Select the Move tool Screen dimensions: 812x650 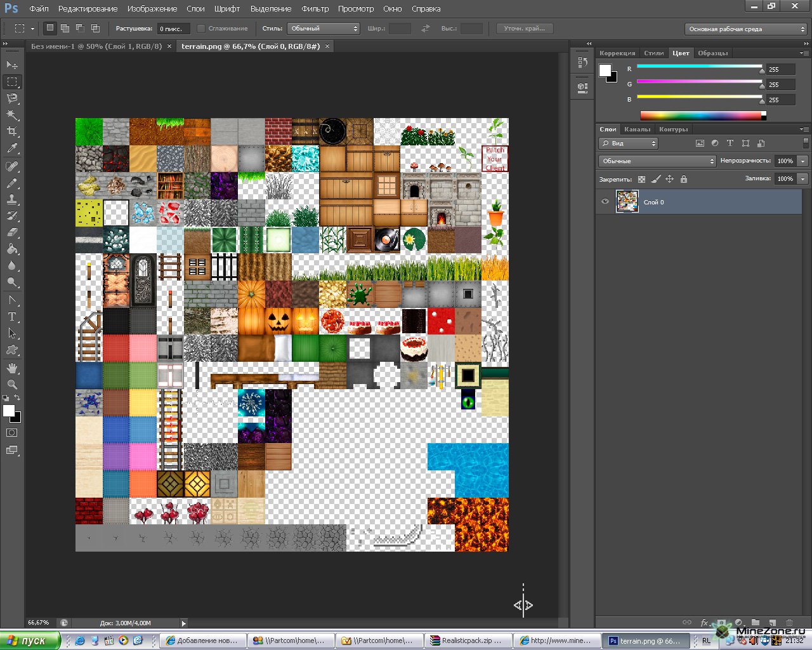pyautogui.click(x=12, y=65)
